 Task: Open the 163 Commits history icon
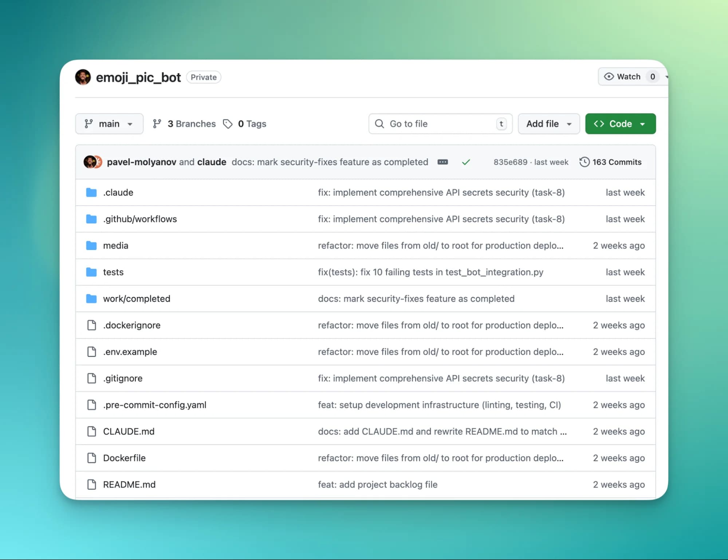point(584,162)
